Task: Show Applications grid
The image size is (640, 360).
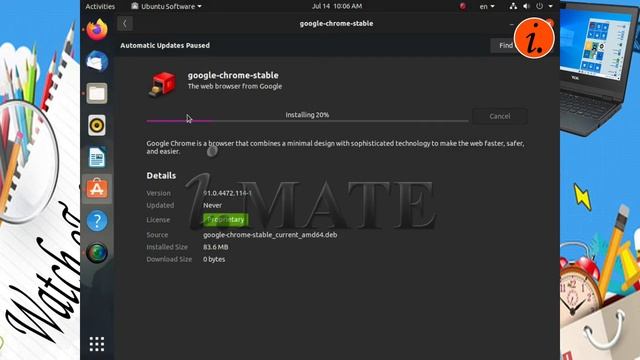Action: coord(97,344)
